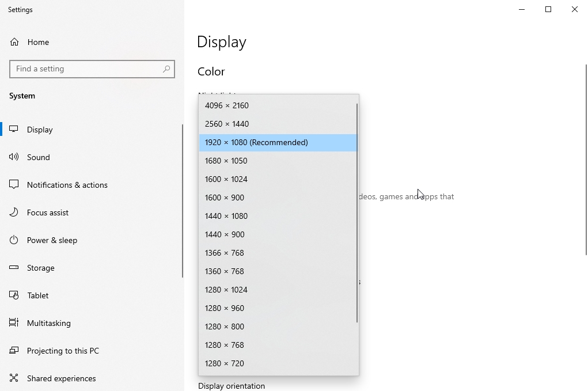Image resolution: width=588 pixels, height=391 pixels.
Task: Close the Settings window
Action: tap(575, 9)
